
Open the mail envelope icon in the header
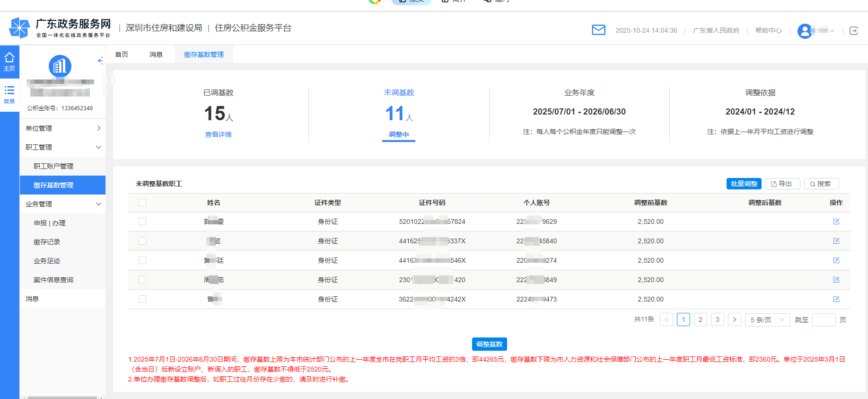tap(598, 30)
